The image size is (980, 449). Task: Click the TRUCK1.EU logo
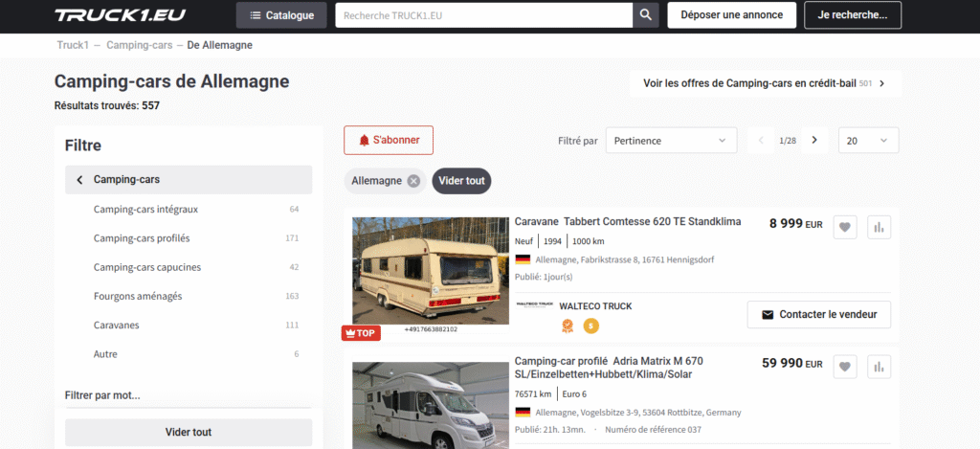coord(120,15)
